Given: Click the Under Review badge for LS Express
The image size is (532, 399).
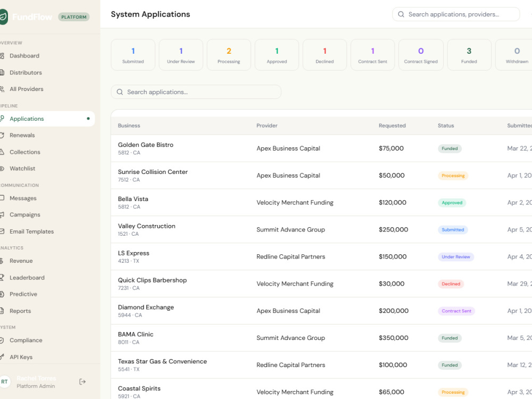Looking at the screenshot, I should [456, 257].
